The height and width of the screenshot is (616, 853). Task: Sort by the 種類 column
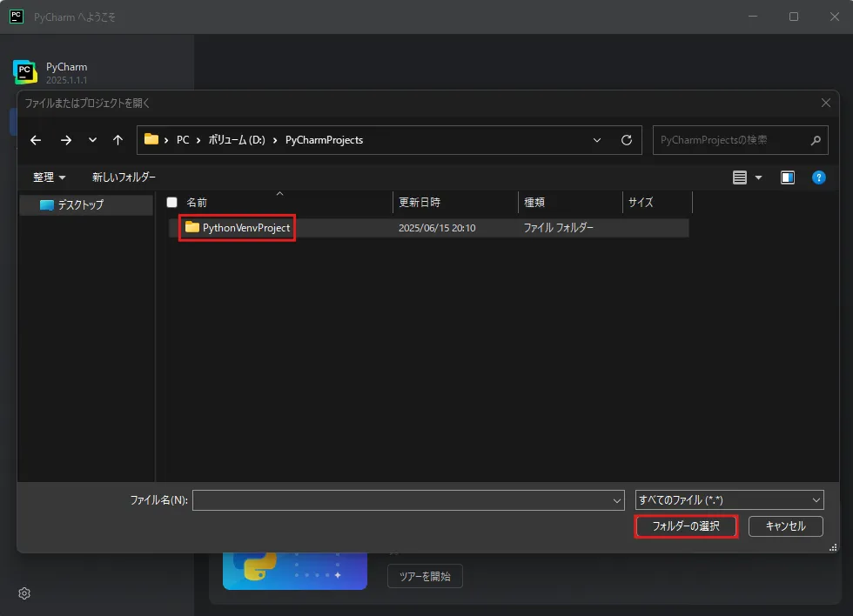click(534, 202)
